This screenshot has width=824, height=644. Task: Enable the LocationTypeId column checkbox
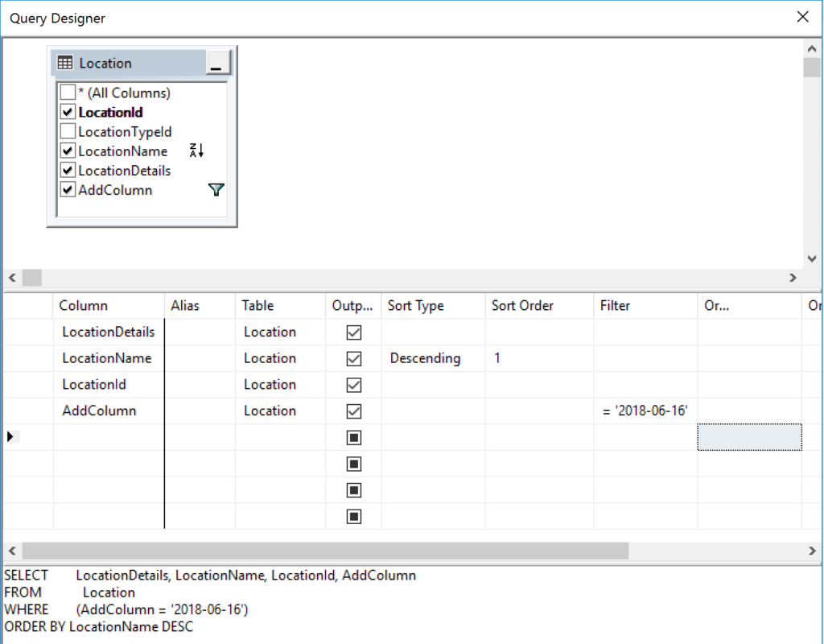click(x=68, y=131)
